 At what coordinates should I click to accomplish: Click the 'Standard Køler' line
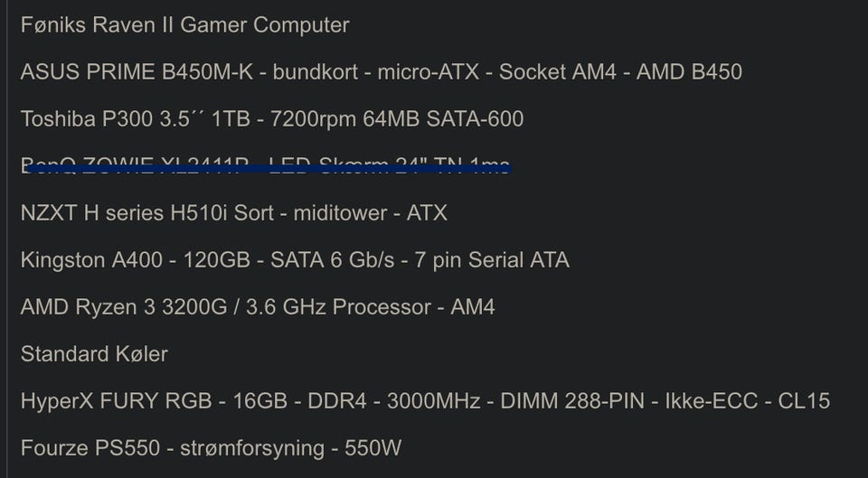94,353
